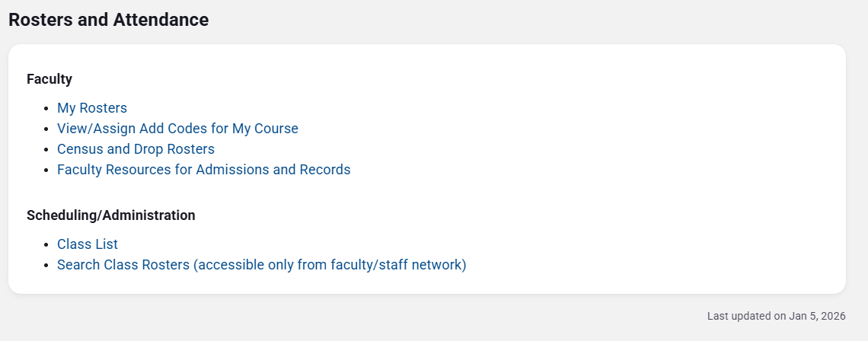Click the Faculty section heading

click(49, 78)
